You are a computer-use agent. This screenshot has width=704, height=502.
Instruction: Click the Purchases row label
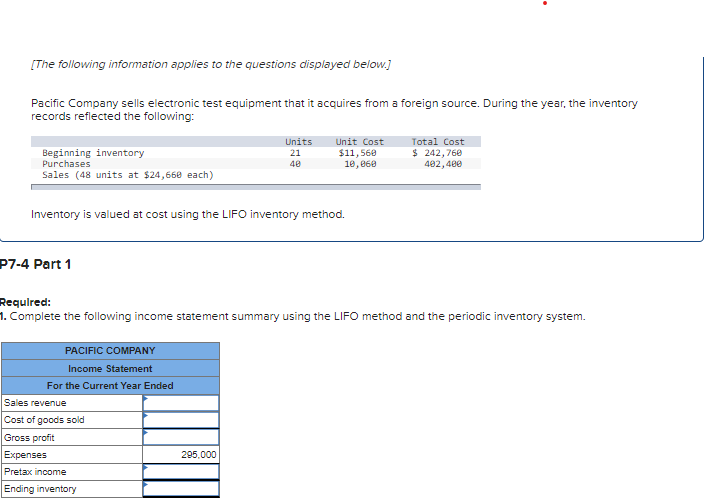pos(66,164)
